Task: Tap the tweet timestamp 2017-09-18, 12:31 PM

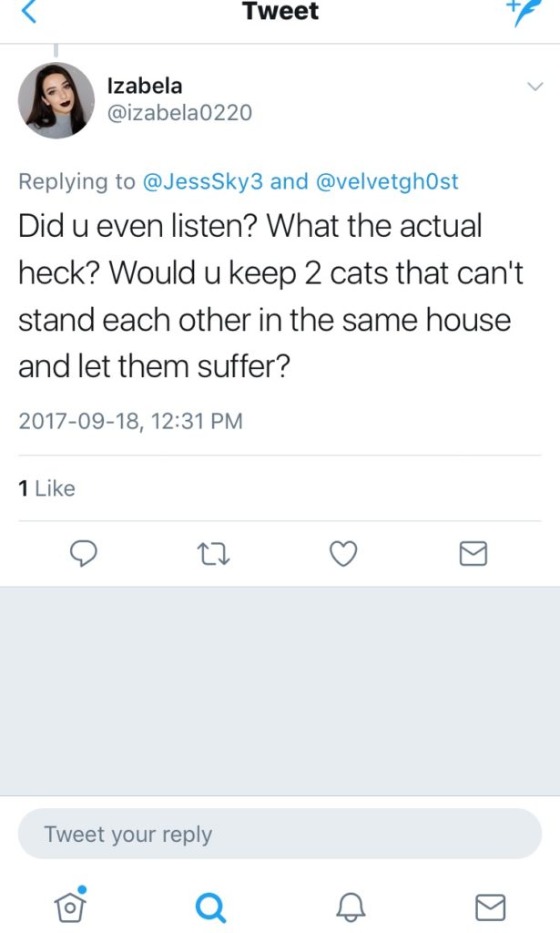Action: [x=130, y=422]
